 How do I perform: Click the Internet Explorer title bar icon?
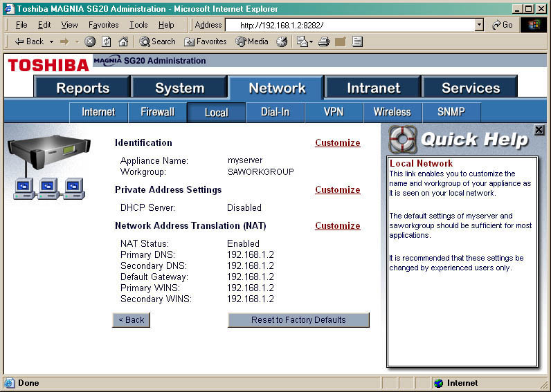(9, 9)
